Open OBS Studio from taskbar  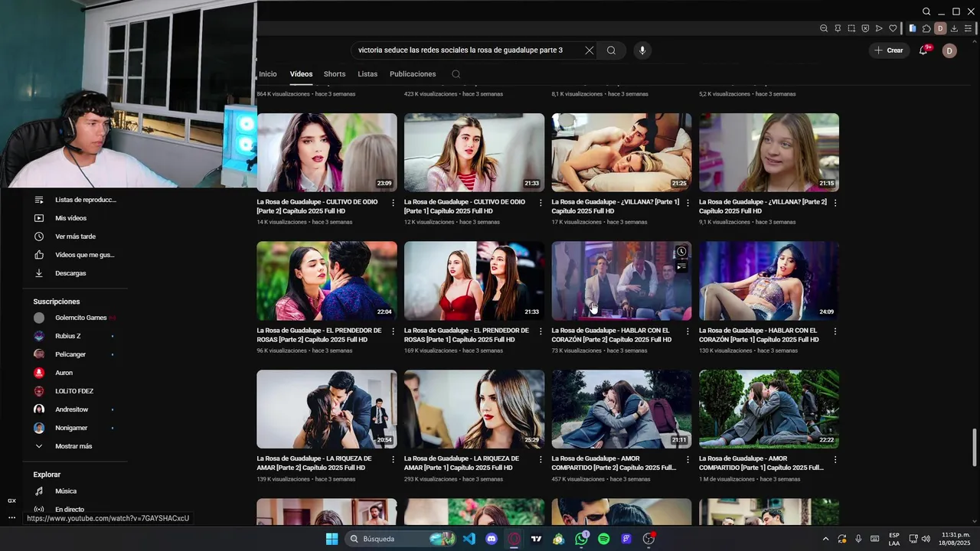(649, 539)
